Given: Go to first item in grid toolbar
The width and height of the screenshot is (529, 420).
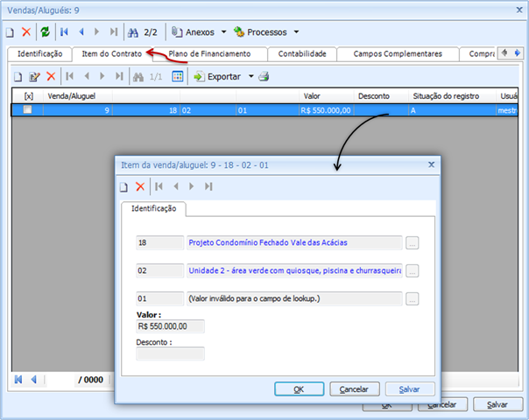Looking at the screenshot, I should coord(69,76).
